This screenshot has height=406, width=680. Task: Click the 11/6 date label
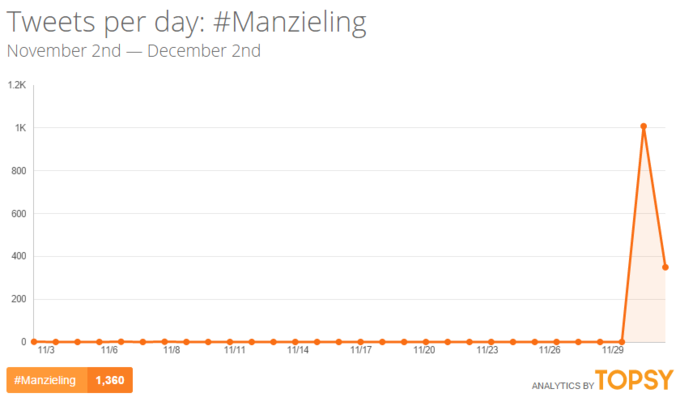coord(108,351)
